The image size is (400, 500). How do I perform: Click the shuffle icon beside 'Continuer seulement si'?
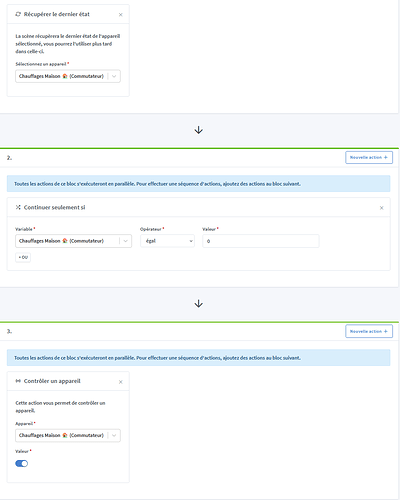tap(18, 207)
